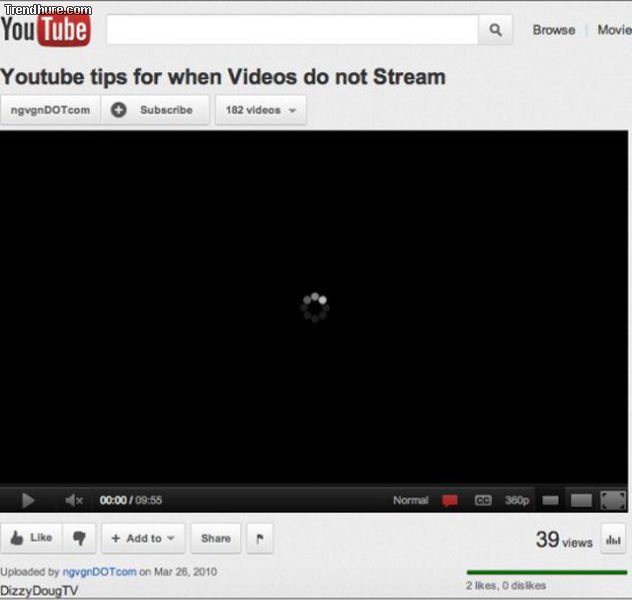
Task: Toggle closed captions CC button
Action: tap(482, 500)
